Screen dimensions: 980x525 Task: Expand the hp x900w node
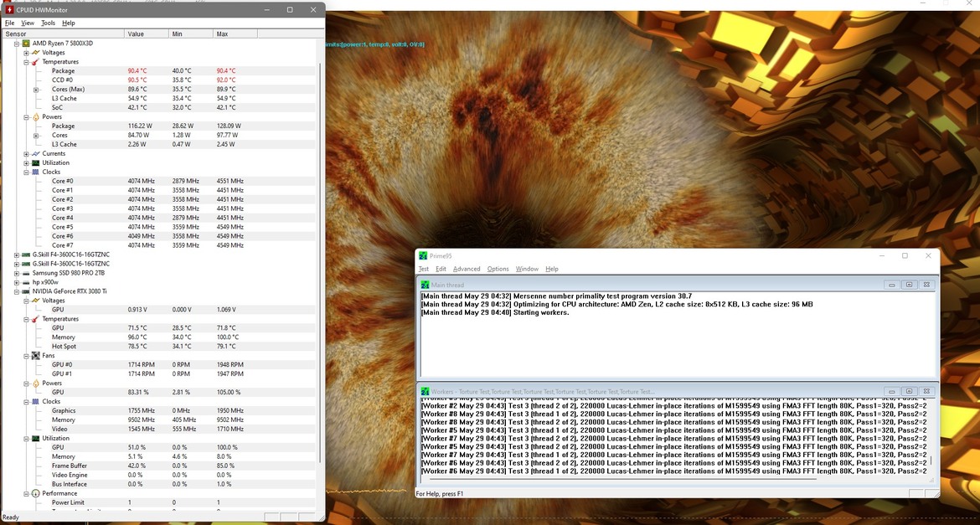(x=17, y=282)
